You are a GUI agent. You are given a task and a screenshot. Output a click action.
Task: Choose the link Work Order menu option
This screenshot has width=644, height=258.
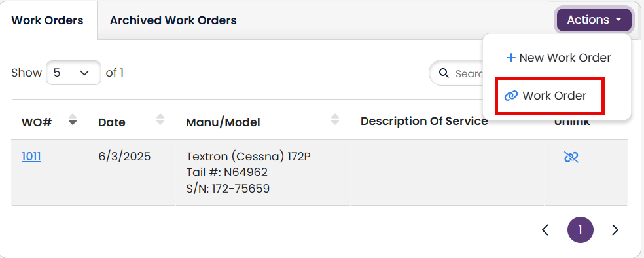click(x=549, y=96)
